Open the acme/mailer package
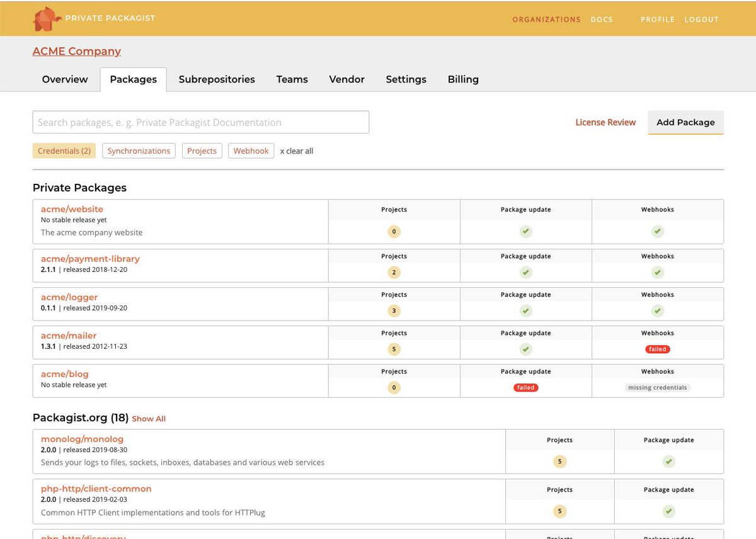Viewport: 756px width, 539px height. 69,336
